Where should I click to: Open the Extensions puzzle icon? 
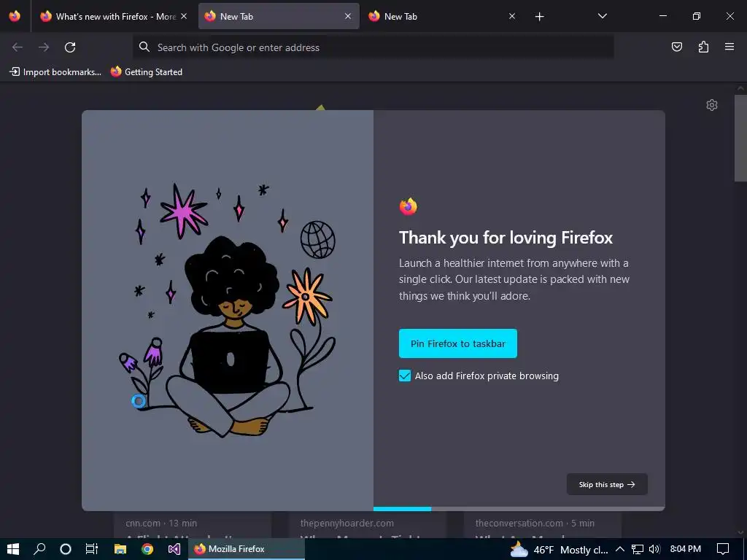[x=703, y=47]
